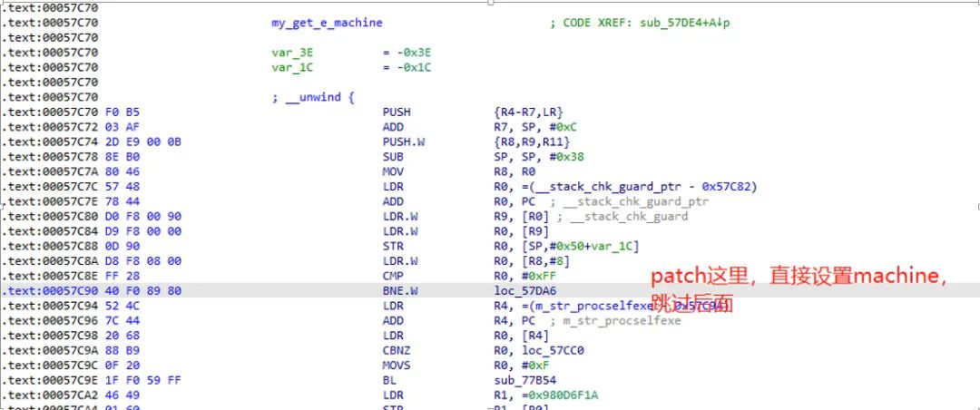
Task: Select the 'R0, [R8,#8]' operand
Action: 532,261
